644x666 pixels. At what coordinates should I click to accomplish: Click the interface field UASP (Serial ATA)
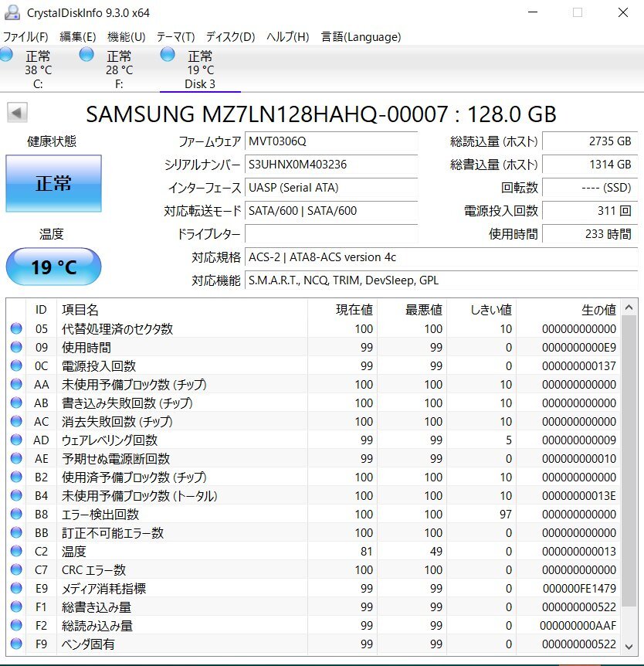coord(331,188)
